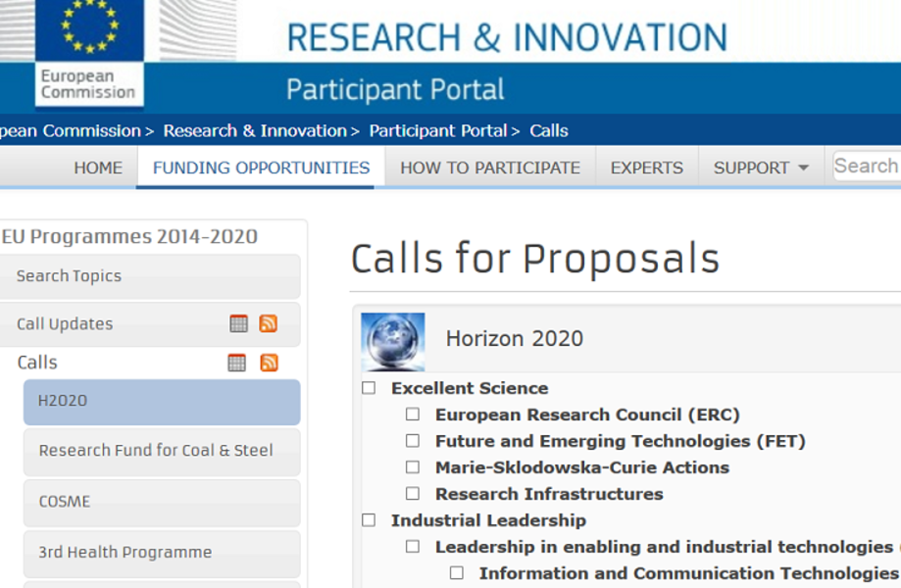
Task: Tick the Industrial Leadership checkbox
Action: pos(369,520)
